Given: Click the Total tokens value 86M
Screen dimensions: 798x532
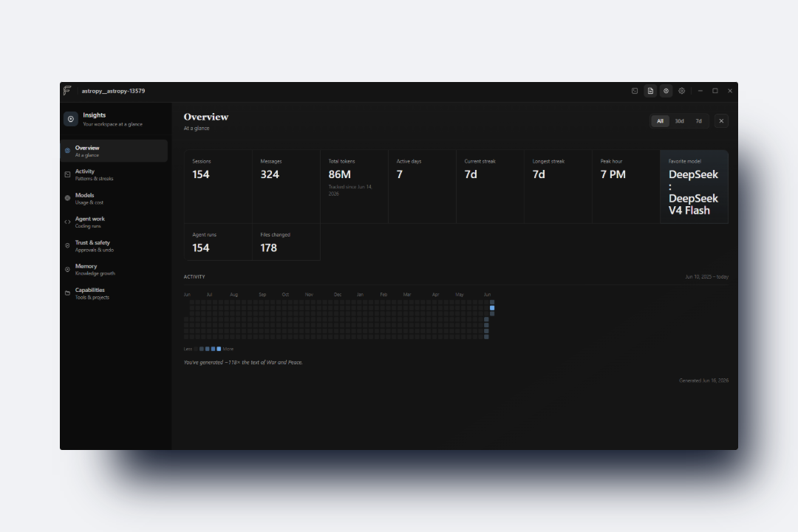Looking at the screenshot, I should click(x=339, y=174).
